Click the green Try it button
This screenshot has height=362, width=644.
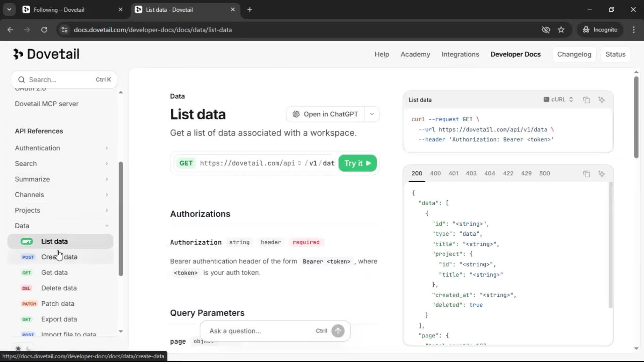point(357,163)
